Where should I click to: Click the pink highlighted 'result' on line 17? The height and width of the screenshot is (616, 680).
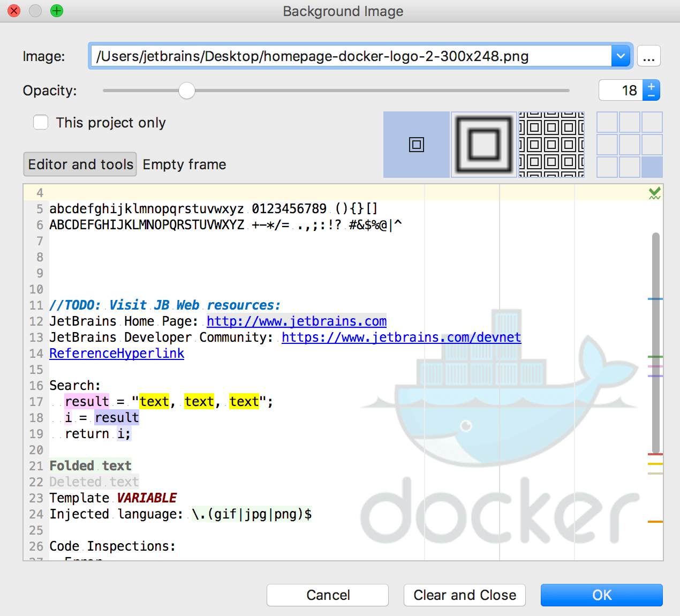point(87,401)
